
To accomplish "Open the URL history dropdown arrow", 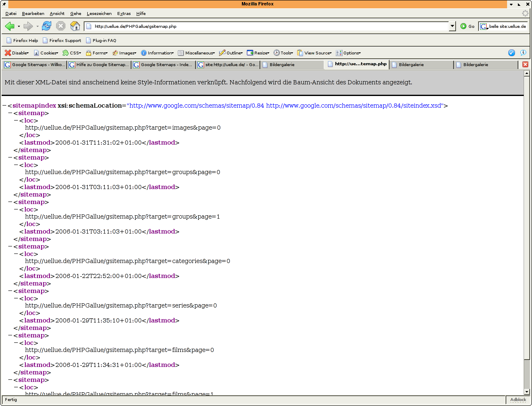I will point(453,26).
